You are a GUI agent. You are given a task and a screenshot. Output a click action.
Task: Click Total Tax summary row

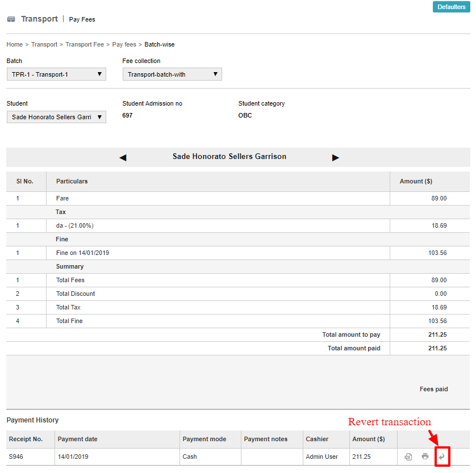tap(238, 307)
